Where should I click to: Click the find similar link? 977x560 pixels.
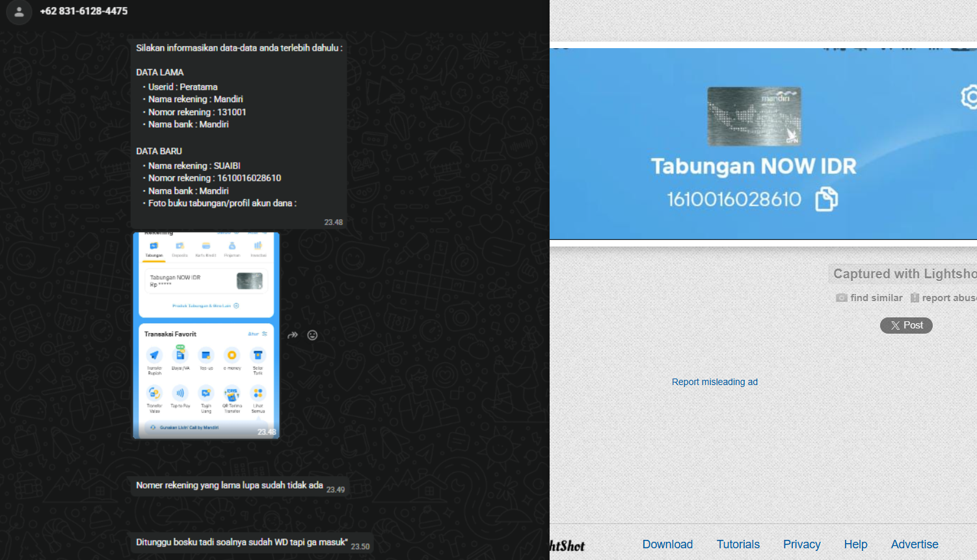click(876, 298)
